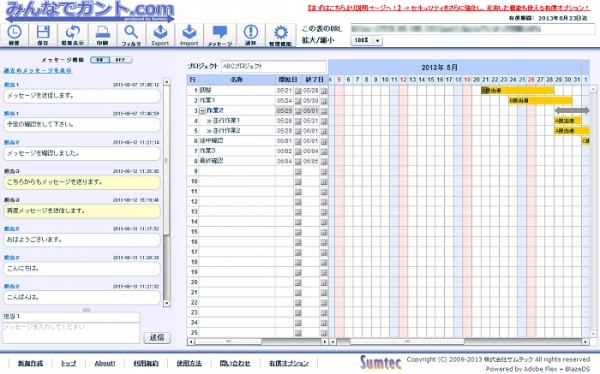Show past messages link 過去のメッセージを表示
This screenshot has height=374, width=600.
click(38, 70)
